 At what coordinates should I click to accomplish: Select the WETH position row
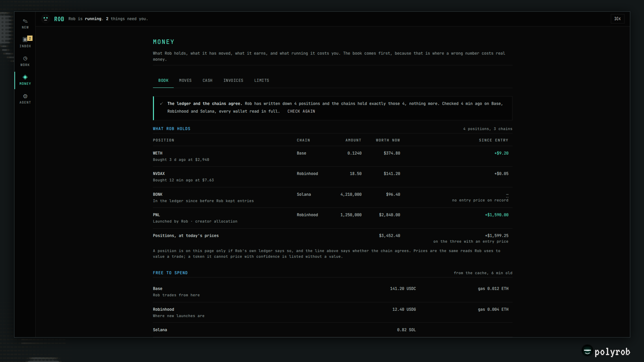[332, 156]
